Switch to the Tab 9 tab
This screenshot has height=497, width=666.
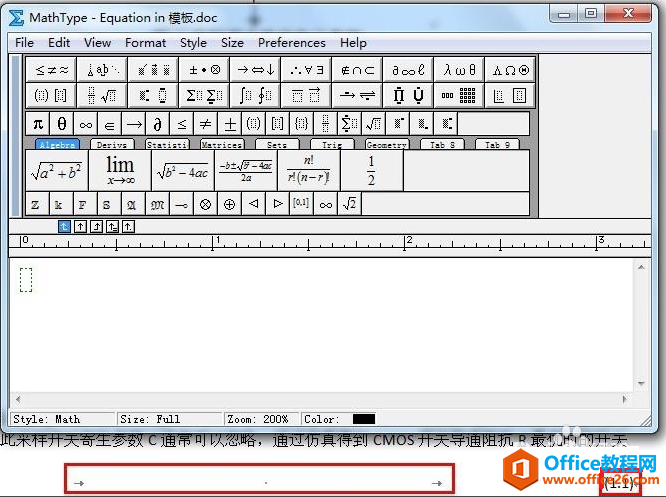497,144
